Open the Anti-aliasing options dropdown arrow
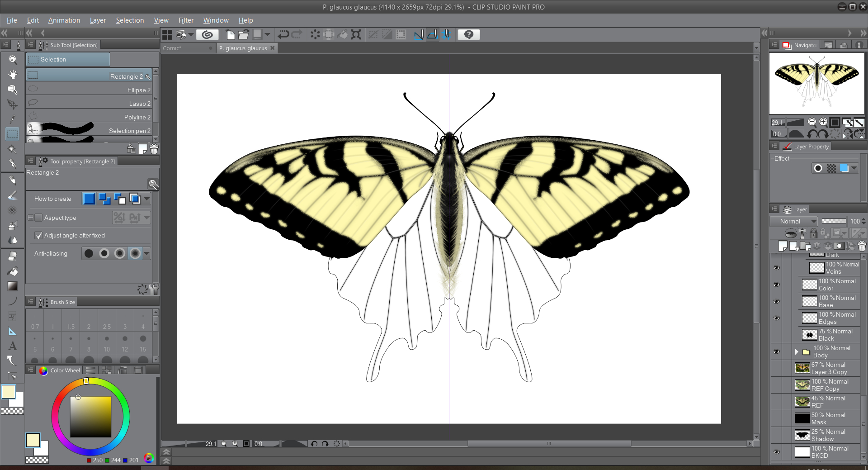The image size is (868, 470). [147, 253]
